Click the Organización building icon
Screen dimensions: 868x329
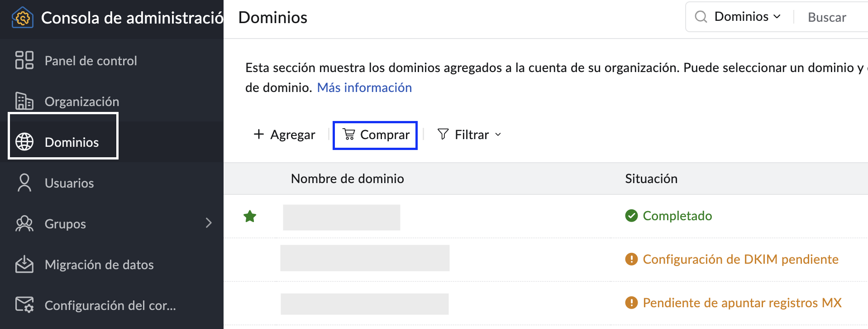24,101
